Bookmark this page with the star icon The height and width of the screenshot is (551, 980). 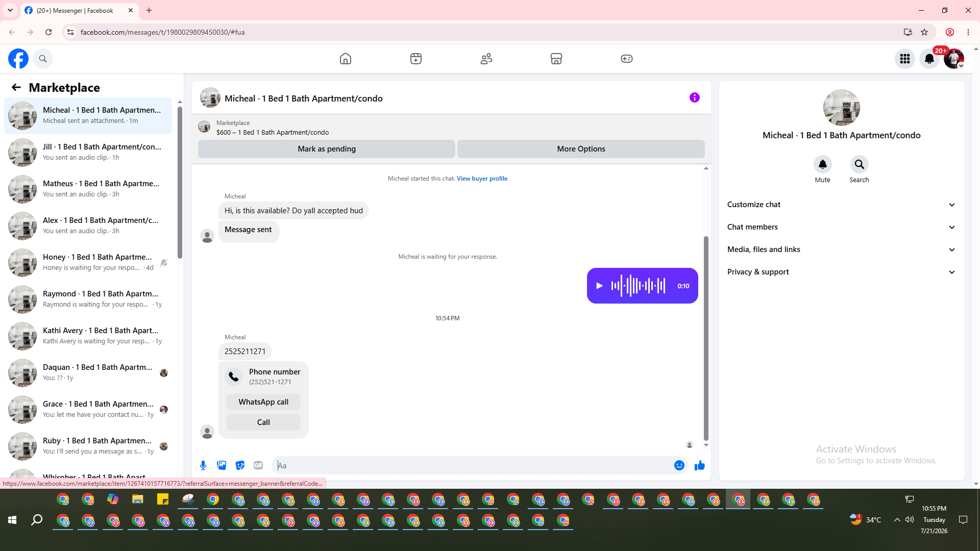coord(924,32)
